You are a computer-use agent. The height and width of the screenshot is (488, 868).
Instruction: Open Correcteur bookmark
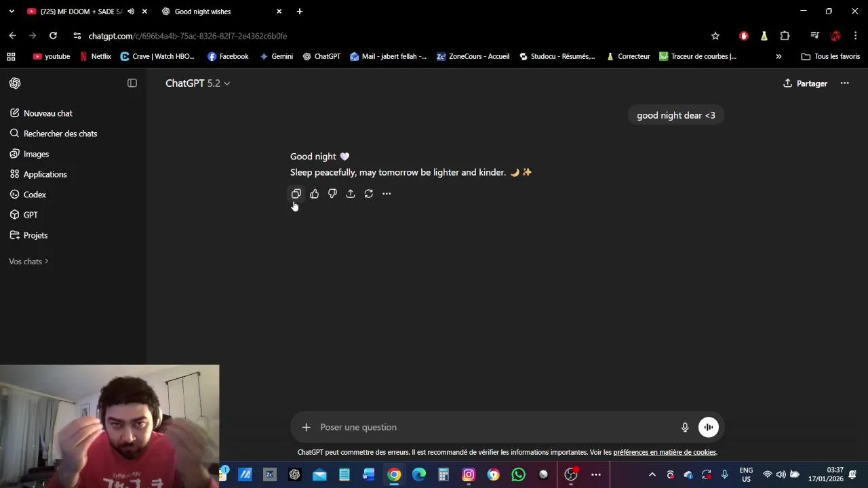tap(628, 56)
